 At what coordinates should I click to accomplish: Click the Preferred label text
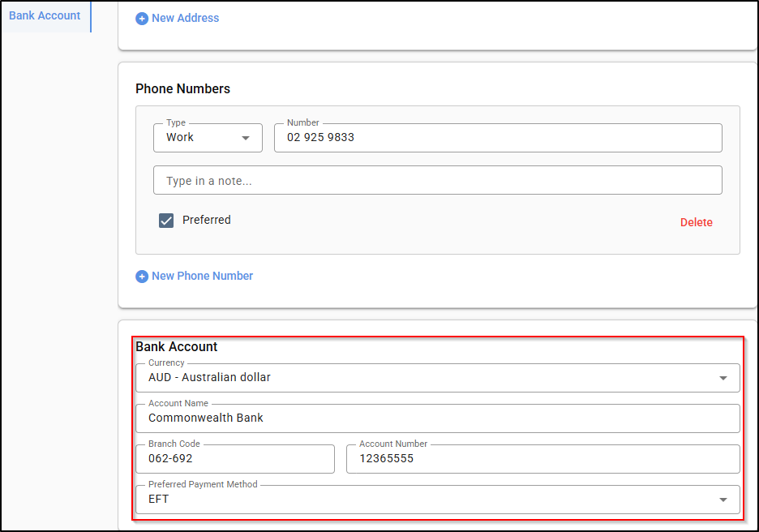point(207,220)
